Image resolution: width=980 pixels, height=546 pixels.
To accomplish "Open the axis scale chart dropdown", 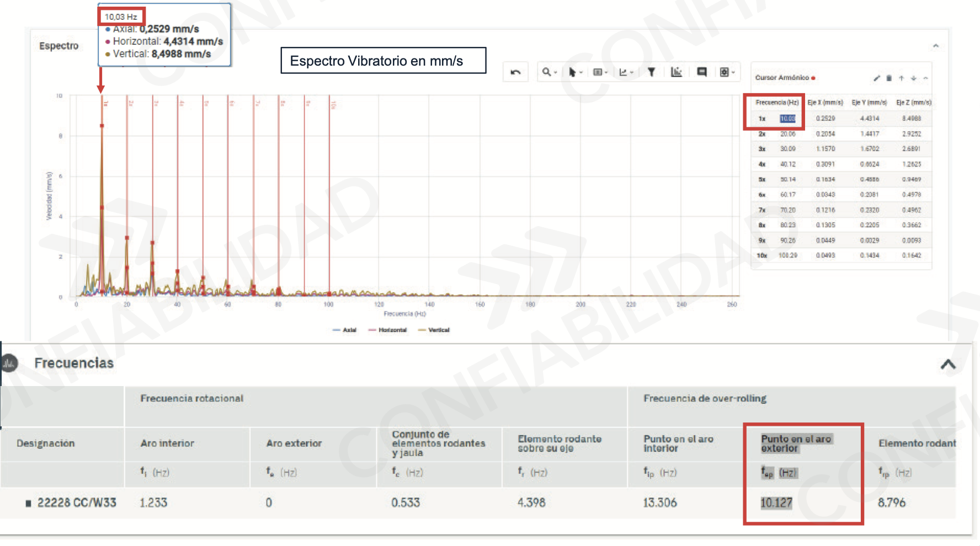I will 626,72.
